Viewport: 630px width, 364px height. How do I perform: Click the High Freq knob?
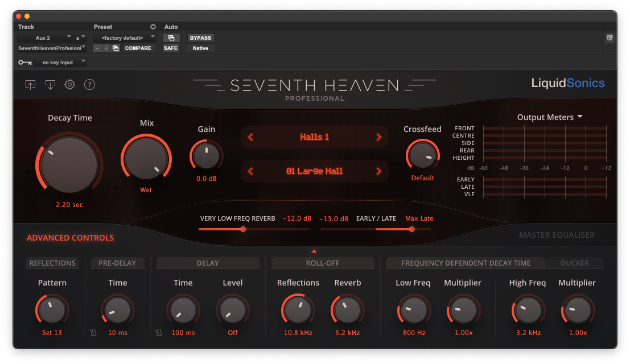tap(528, 310)
